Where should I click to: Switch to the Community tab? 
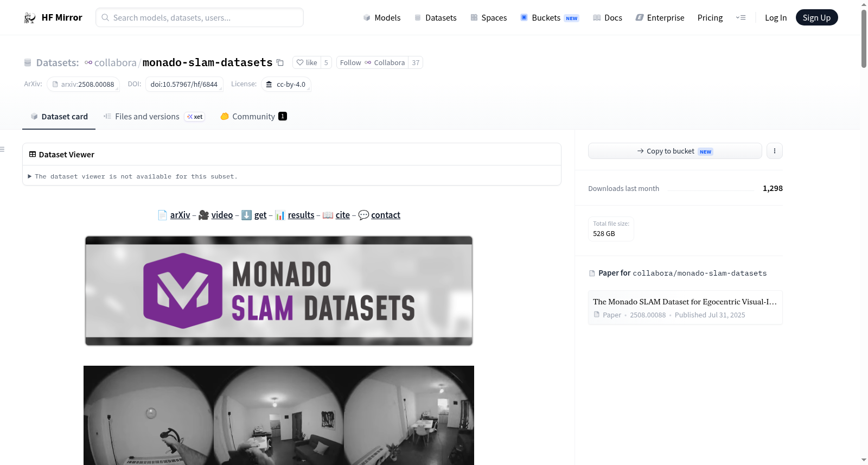[x=253, y=116]
